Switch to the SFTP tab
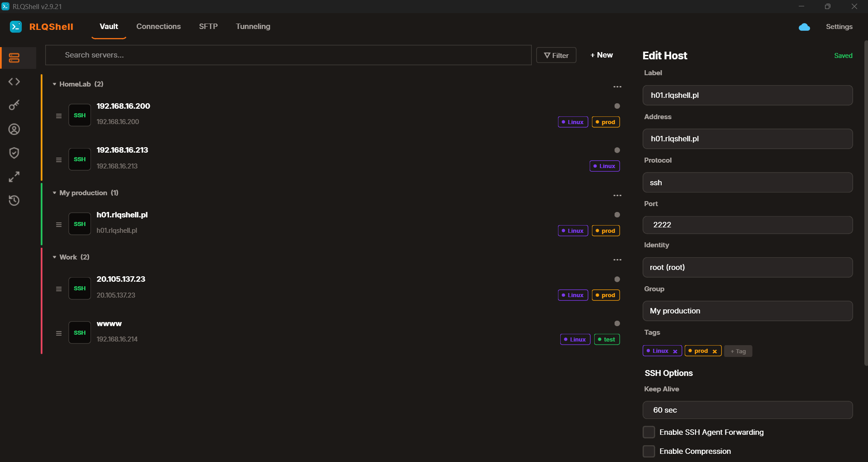868x462 pixels. pos(208,26)
